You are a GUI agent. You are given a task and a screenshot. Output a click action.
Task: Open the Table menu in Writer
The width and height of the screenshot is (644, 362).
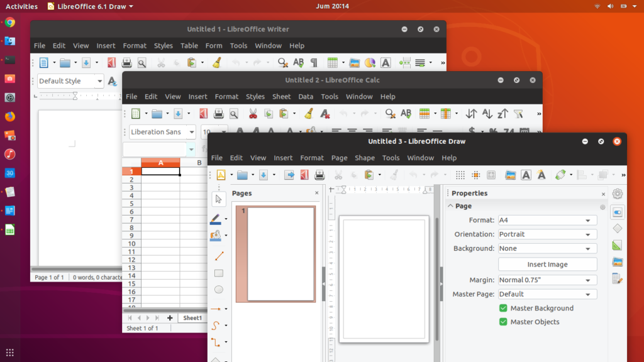[189, 45]
